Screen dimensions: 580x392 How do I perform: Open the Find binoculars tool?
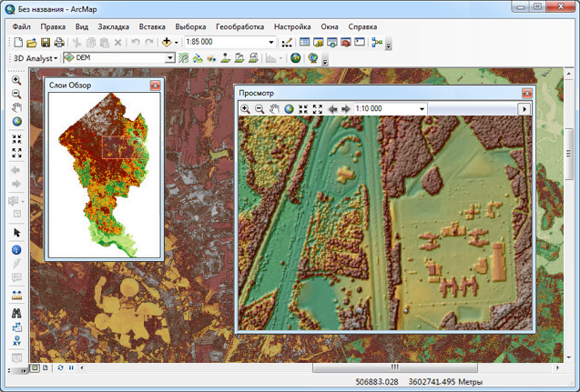(x=16, y=313)
